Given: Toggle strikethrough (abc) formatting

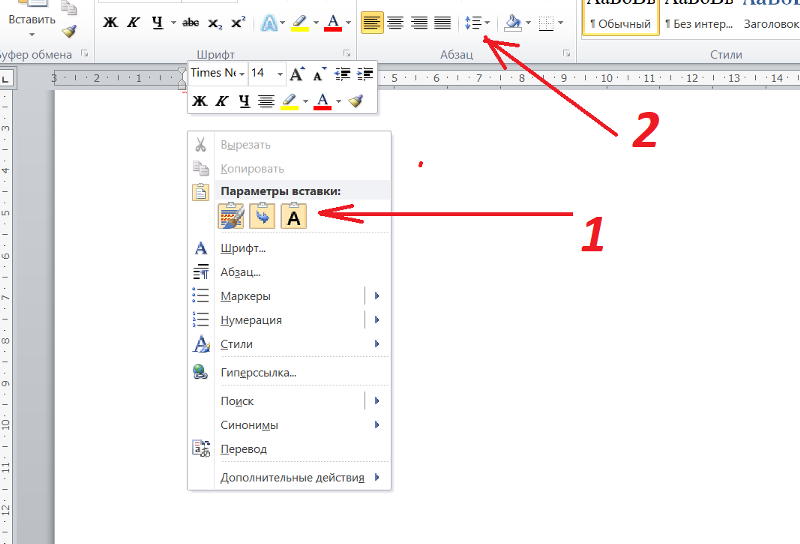Looking at the screenshot, I should (x=191, y=23).
